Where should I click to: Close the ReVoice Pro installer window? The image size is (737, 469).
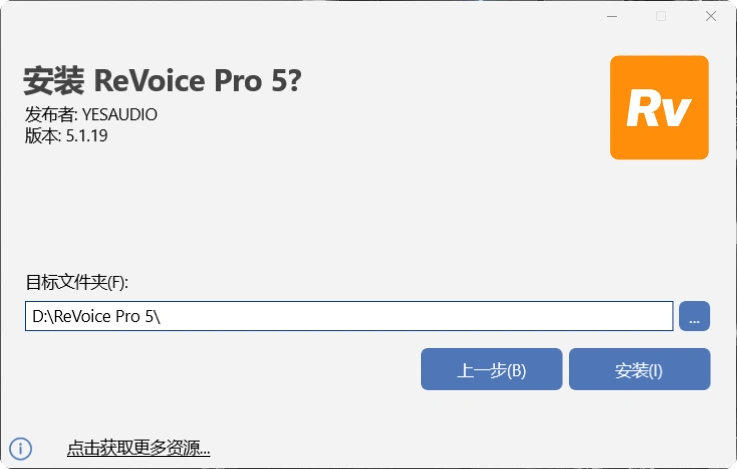709,16
